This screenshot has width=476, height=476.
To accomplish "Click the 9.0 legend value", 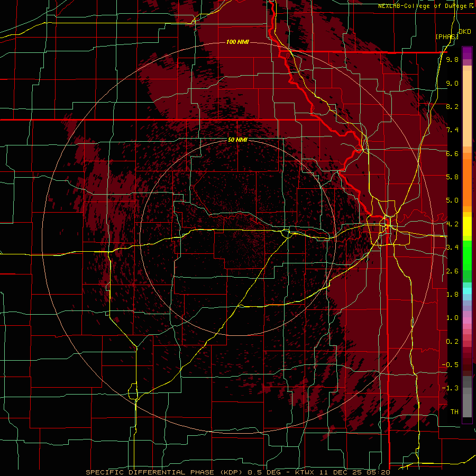I will [x=452, y=83].
